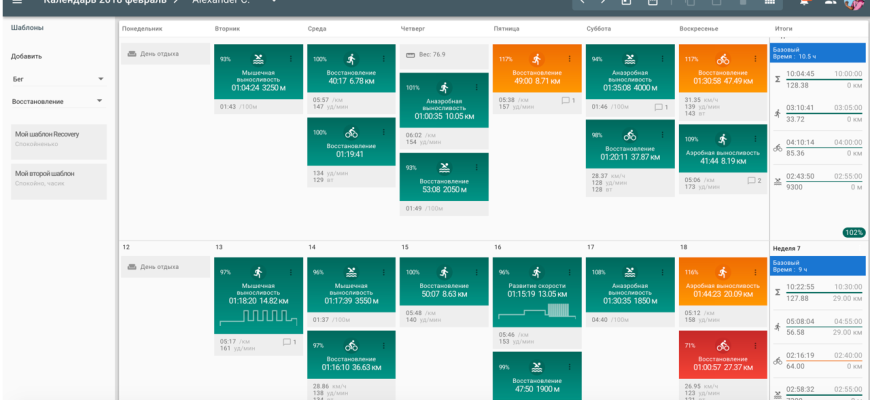Viewport: 870px width, 400px height.
Task: Go to the previous week with the left arrow
Action: click(583, 3)
